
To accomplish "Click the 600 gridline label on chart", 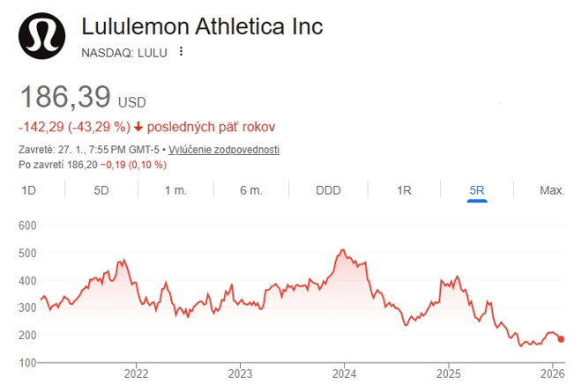I will (x=26, y=226).
